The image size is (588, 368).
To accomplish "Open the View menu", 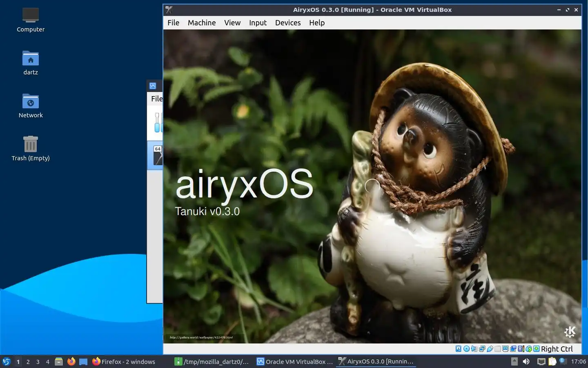I will 232,22.
